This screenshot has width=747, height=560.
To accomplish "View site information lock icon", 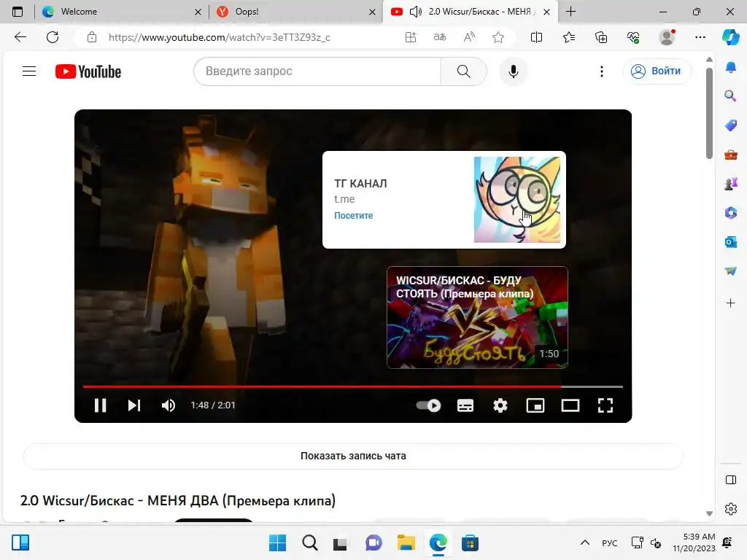I will point(92,37).
